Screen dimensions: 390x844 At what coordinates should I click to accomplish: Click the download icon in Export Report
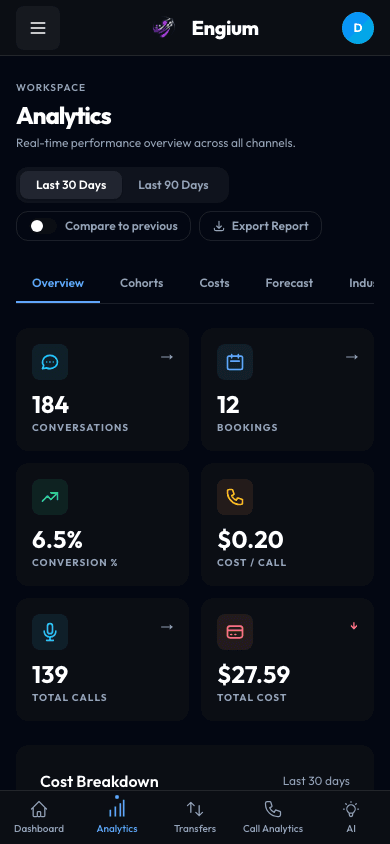click(x=219, y=226)
